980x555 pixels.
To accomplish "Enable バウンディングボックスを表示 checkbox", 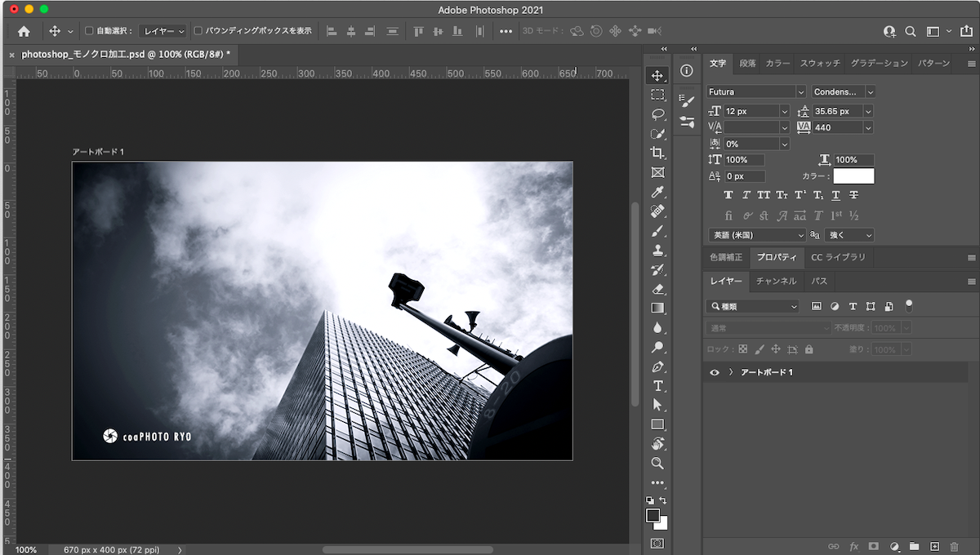I will [x=198, y=31].
